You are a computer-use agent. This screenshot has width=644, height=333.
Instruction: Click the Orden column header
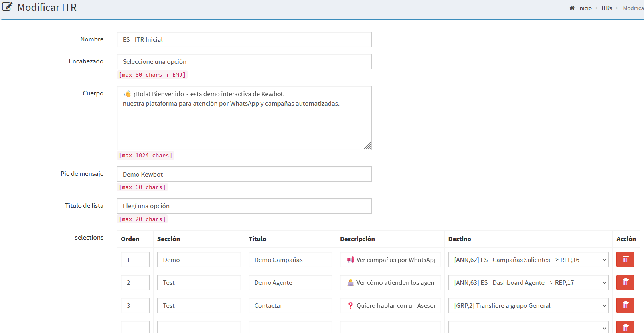130,239
